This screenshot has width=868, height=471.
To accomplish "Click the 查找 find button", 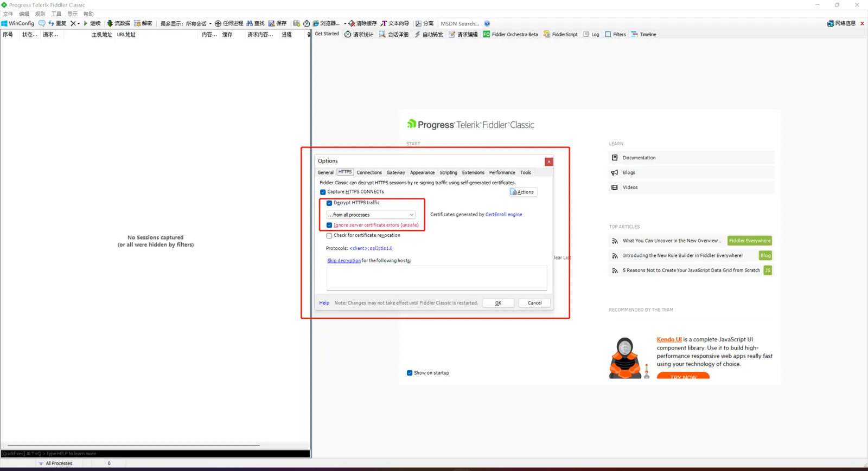I will (x=256, y=23).
